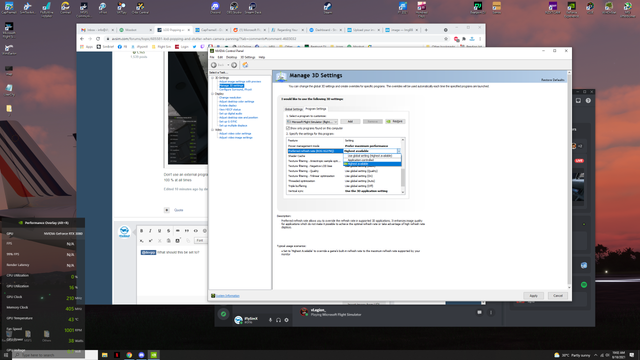Open Adjust desktop size and position task

pyautogui.click(x=239, y=118)
